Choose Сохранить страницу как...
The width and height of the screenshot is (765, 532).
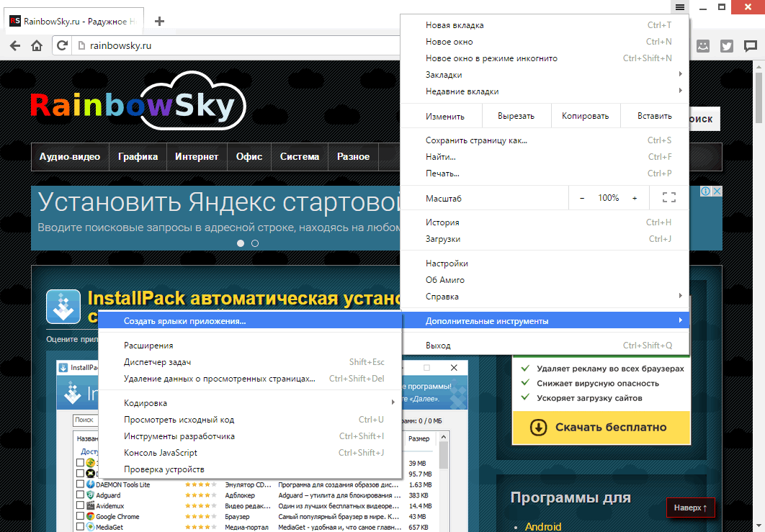click(x=545, y=140)
